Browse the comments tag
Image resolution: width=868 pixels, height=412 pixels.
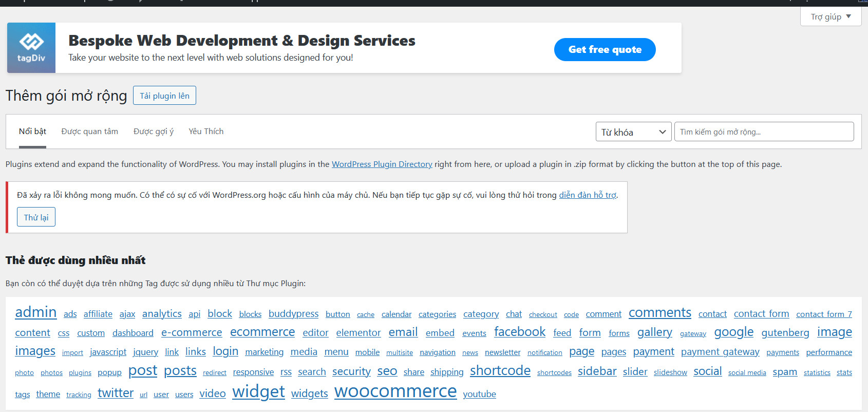[660, 312]
